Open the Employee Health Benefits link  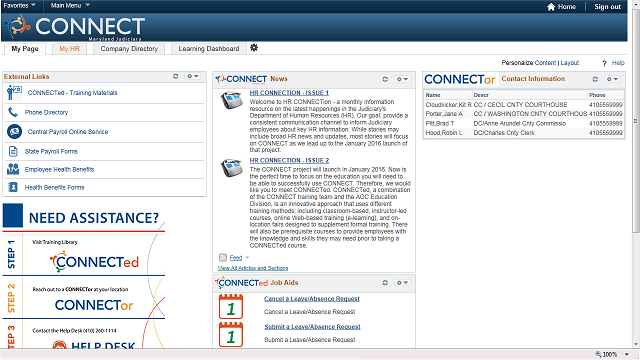[x=59, y=169]
